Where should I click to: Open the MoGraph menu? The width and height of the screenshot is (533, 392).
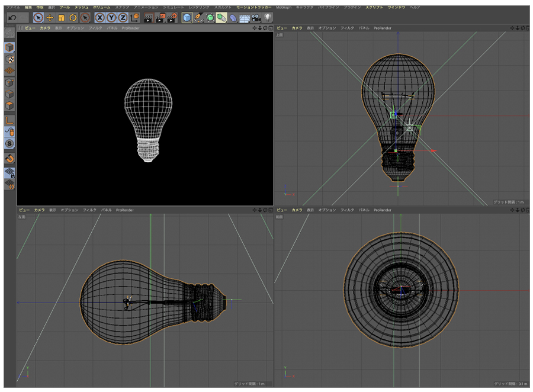[x=284, y=7]
